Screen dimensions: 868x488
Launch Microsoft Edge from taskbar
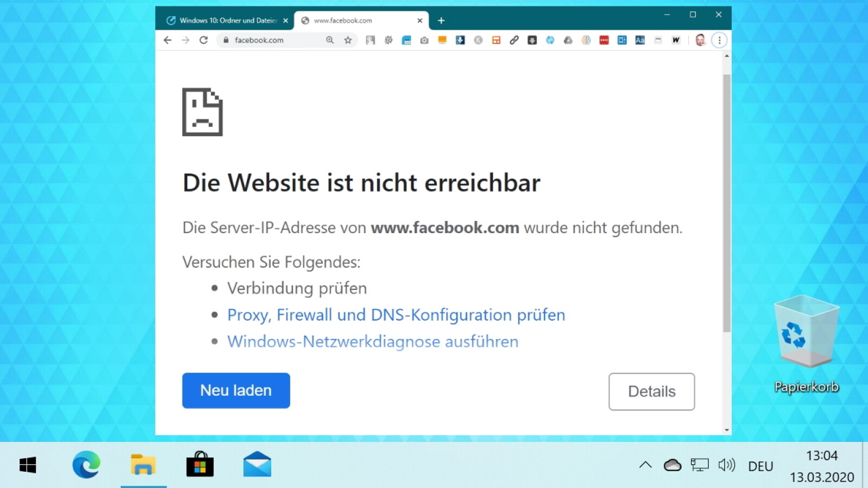[86, 465]
